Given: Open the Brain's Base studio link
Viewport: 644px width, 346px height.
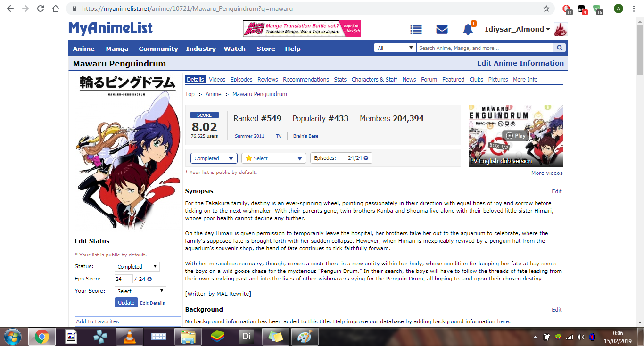Looking at the screenshot, I should [x=305, y=136].
